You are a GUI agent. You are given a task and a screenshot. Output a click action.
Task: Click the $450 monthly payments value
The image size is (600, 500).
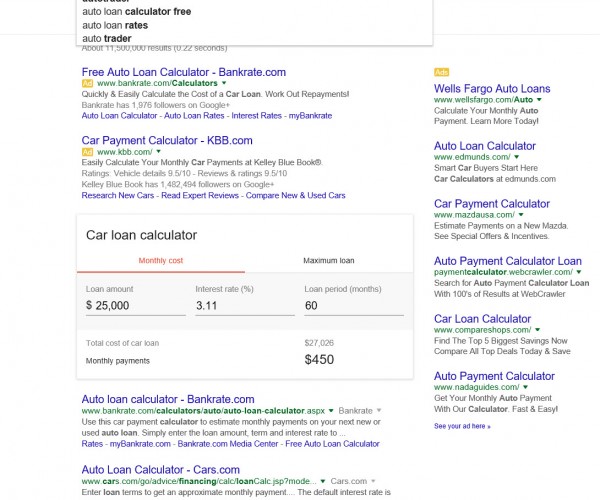(319, 360)
